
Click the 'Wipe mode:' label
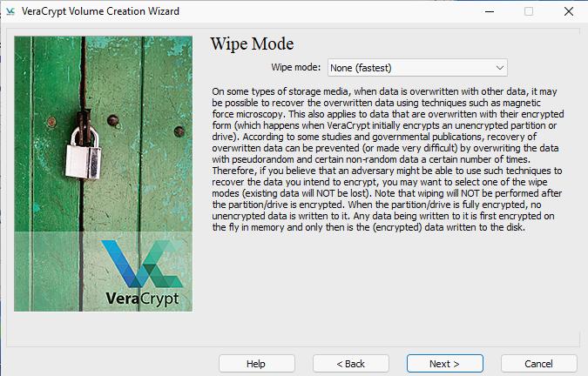(x=296, y=67)
